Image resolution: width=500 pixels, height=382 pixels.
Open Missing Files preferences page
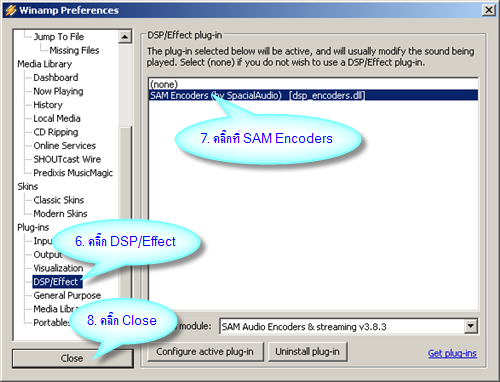pos(74,50)
